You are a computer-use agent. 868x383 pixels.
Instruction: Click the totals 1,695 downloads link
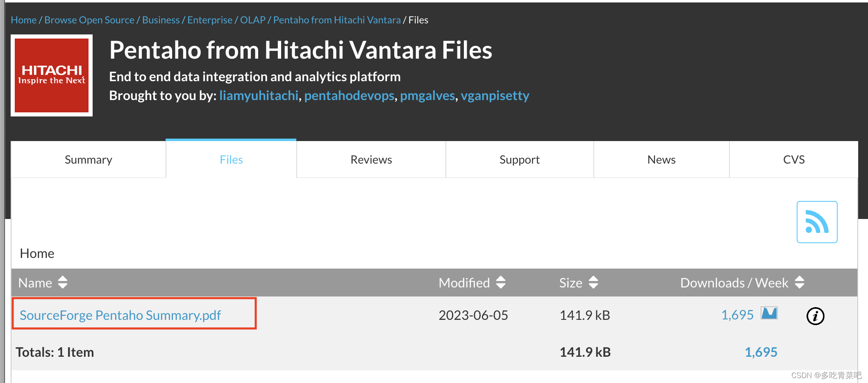pyautogui.click(x=761, y=352)
